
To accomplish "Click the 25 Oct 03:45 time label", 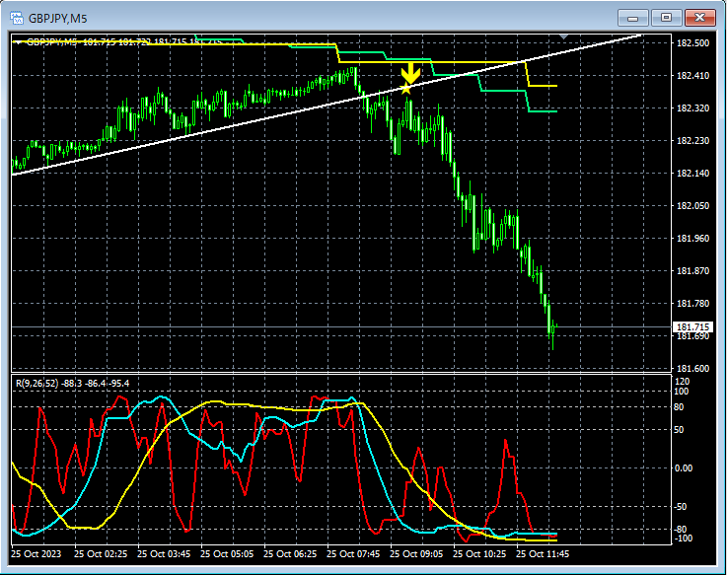I will coord(164,554).
